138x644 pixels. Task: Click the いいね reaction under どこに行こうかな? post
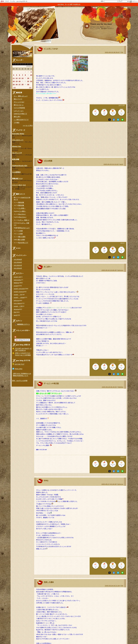pyautogui.click(x=95, y=112)
